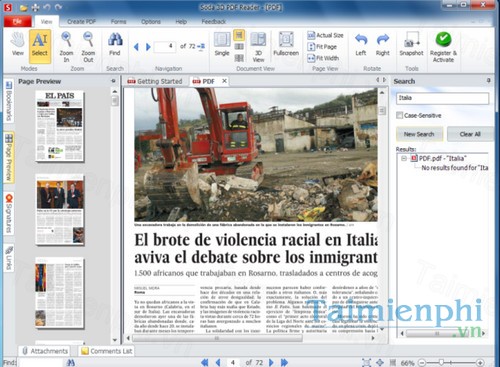Select the two-page facing layout icon
The width and height of the screenshot is (500, 367).
(x=239, y=46)
